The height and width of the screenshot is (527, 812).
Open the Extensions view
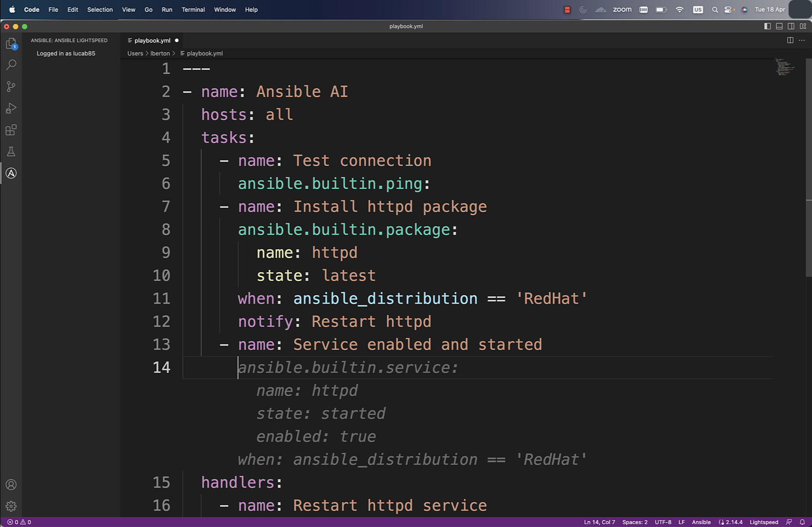click(11, 130)
